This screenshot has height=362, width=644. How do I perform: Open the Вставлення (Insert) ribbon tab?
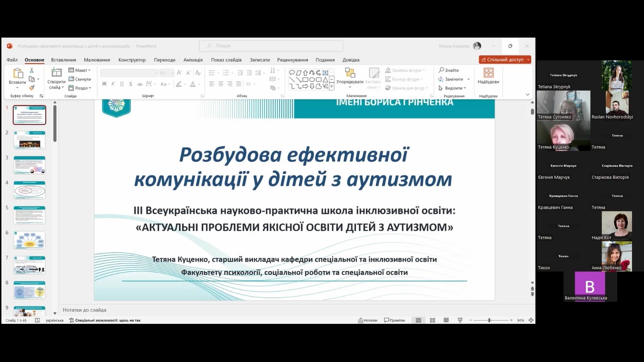(63, 60)
